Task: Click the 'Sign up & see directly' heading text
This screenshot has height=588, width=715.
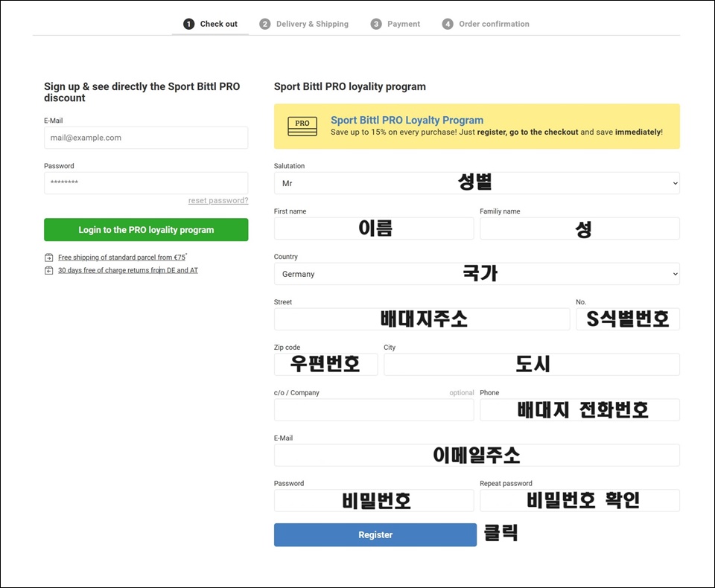Action: click(x=142, y=92)
